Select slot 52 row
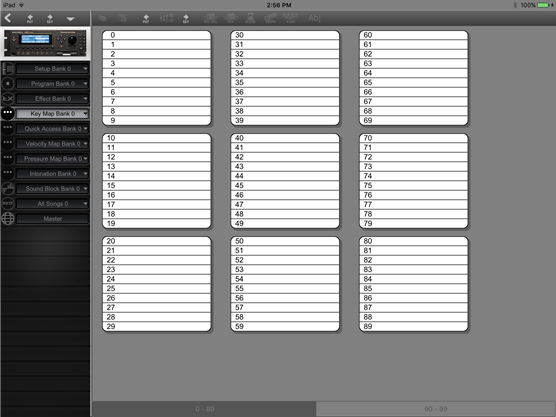Viewport: 556px width, 417px height. click(285, 260)
